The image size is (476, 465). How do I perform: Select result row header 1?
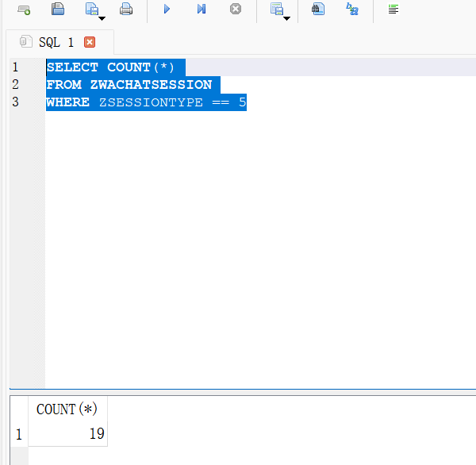[x=19, y=434]
